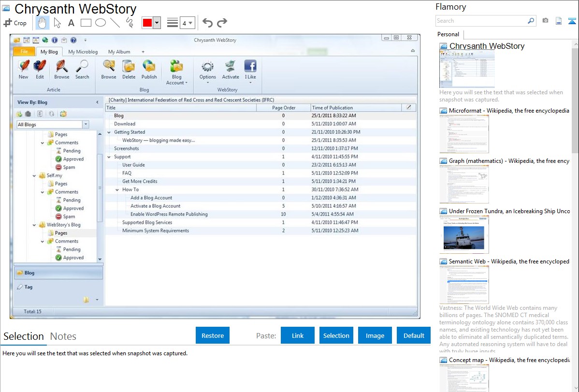This screenshot has height=392, width=579.
Task: Undo the last annotation
Action: pyautogui.click(x=207, y=23)
